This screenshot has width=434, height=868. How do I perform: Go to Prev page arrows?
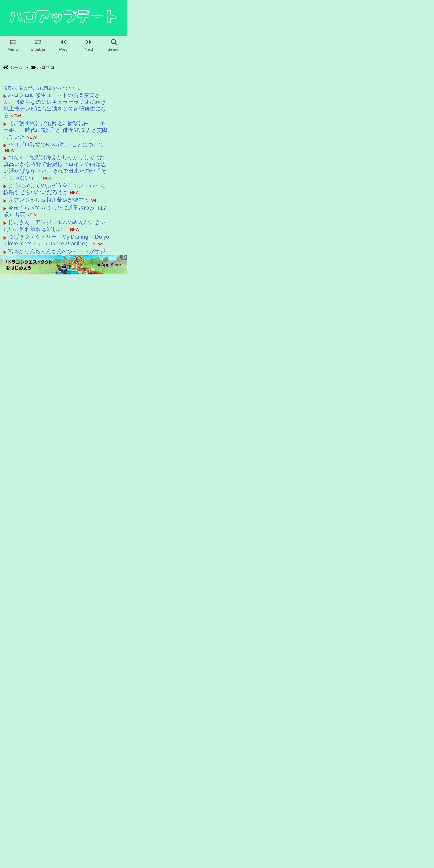click(x=63, y=42)
